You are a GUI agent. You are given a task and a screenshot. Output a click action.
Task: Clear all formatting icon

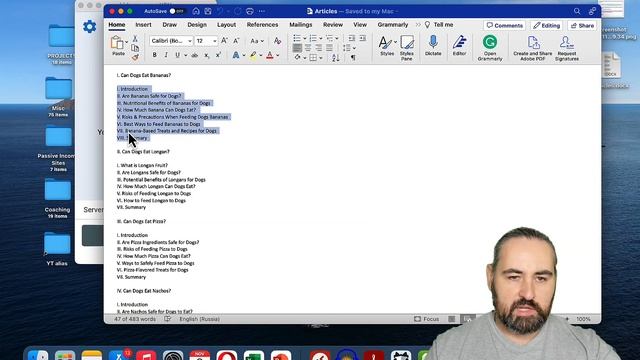coord(278,41)
